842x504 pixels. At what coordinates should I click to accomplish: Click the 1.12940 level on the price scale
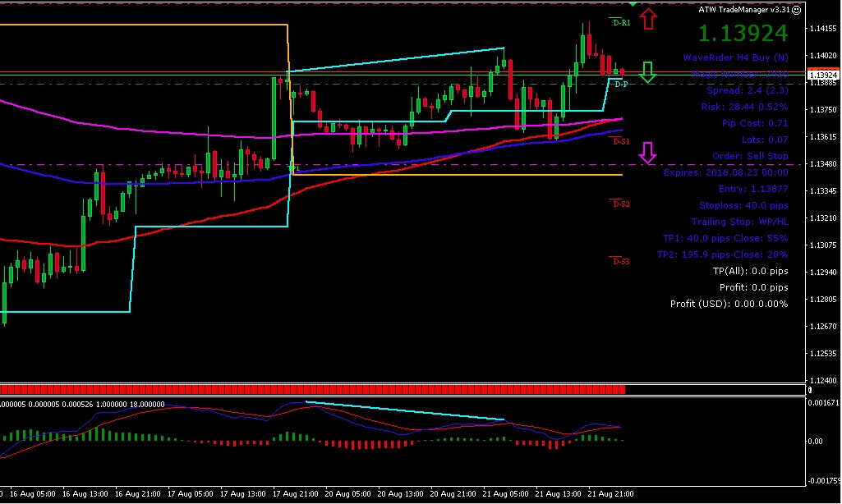pos(822,273)
